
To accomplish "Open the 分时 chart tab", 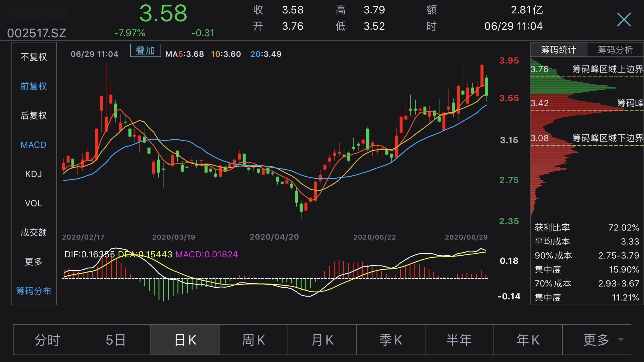I will tap(48, 340).
